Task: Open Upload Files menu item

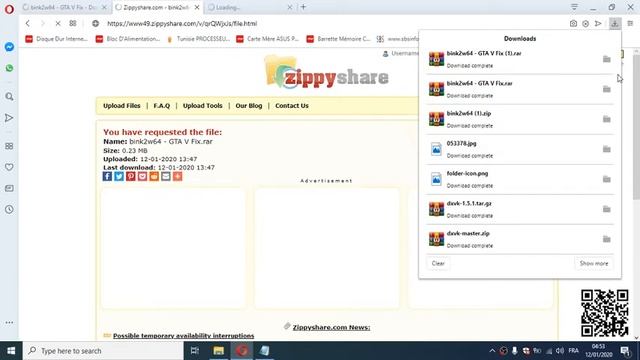Action: point(122,106)
